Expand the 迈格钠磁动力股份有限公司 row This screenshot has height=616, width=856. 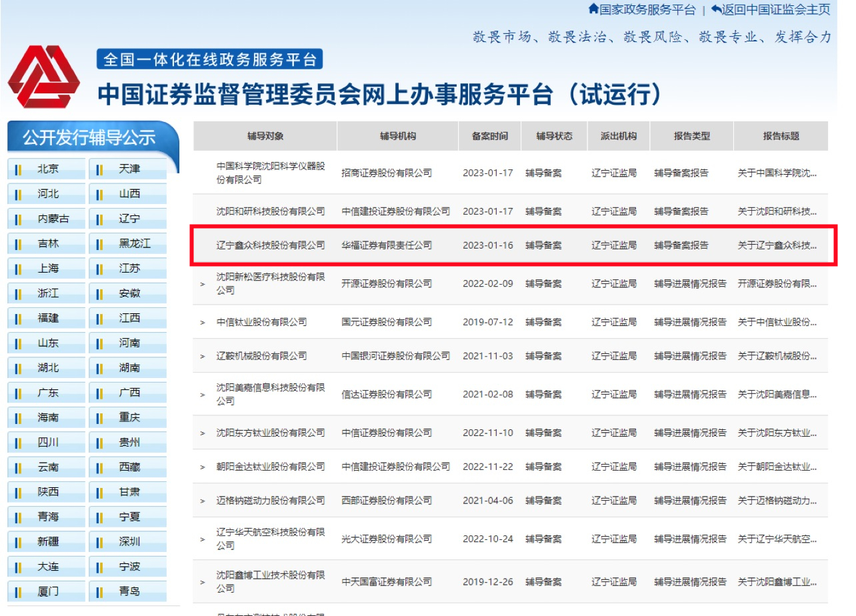point(203,501)
